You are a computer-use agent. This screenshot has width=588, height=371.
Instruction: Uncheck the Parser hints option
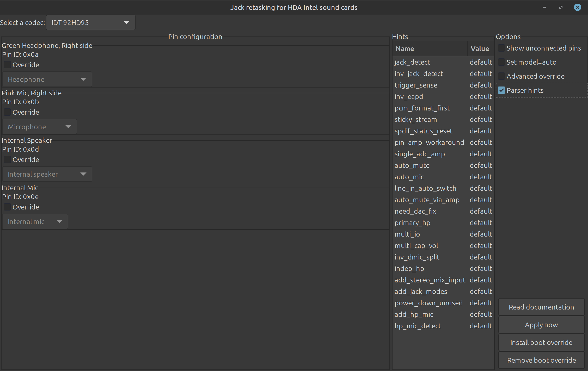coord(501,90)
